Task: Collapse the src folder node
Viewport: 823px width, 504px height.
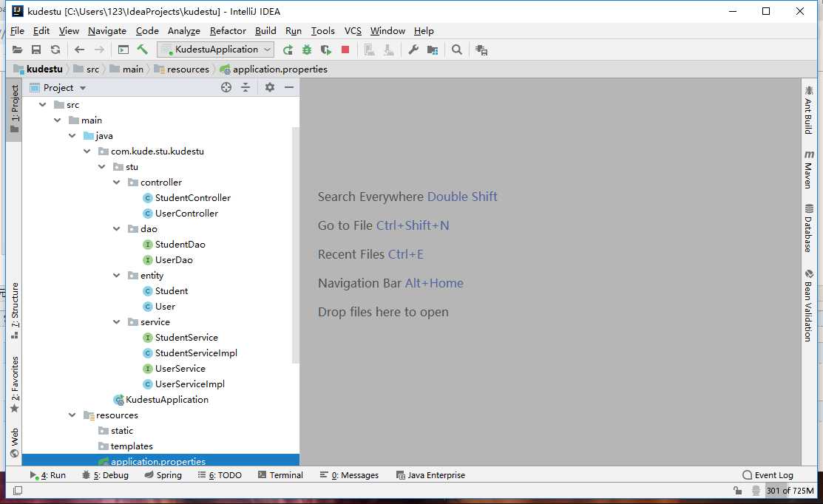Action: click(43, 105)
